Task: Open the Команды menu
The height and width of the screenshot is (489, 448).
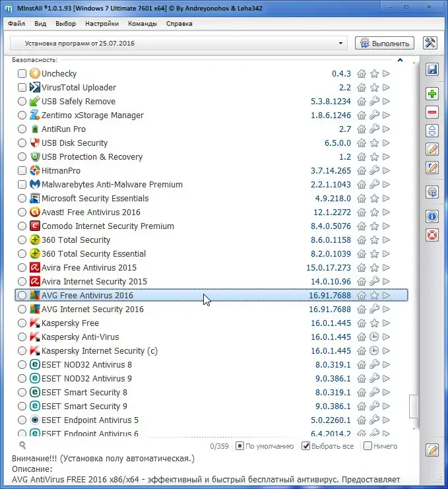Action: 143,24
